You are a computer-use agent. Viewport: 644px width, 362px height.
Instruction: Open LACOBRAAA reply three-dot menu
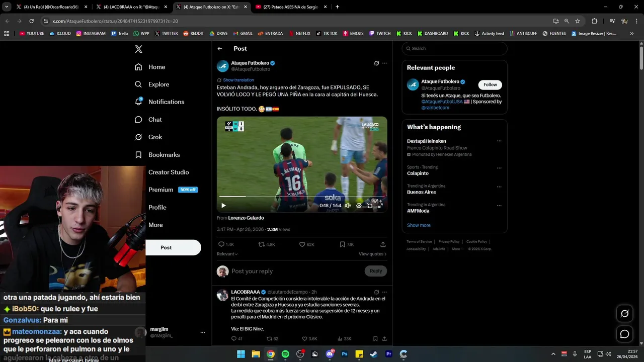[x=384, y=292]
